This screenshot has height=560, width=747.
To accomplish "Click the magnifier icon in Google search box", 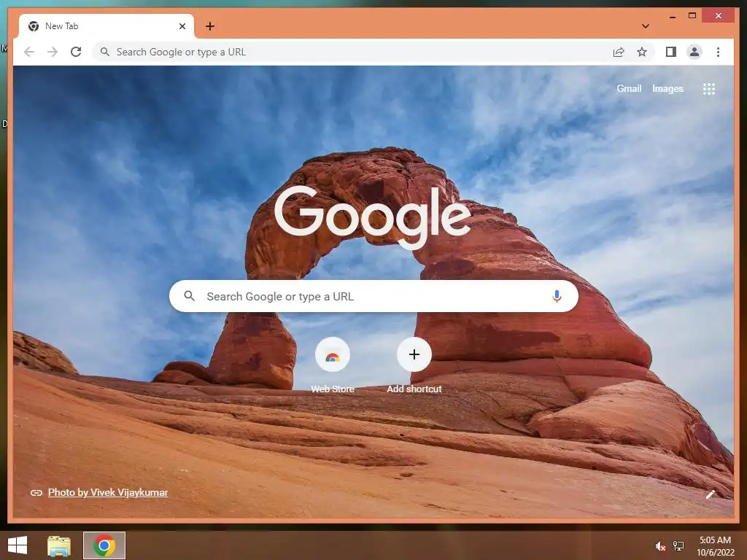I will click(x=189, y=296).
